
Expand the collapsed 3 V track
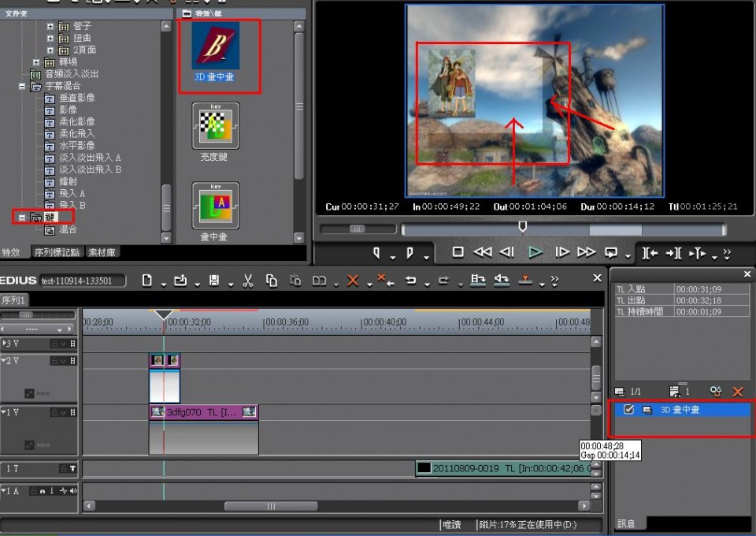(x=4, y=344)
